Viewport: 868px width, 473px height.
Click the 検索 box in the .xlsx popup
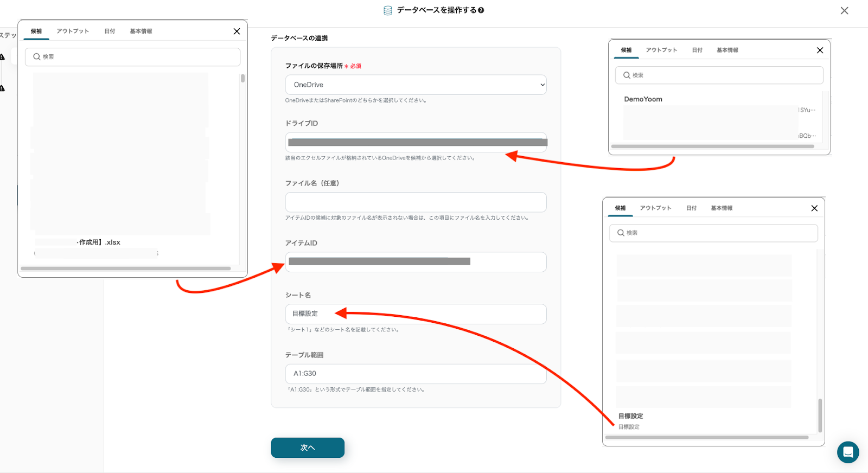point(132,57)
